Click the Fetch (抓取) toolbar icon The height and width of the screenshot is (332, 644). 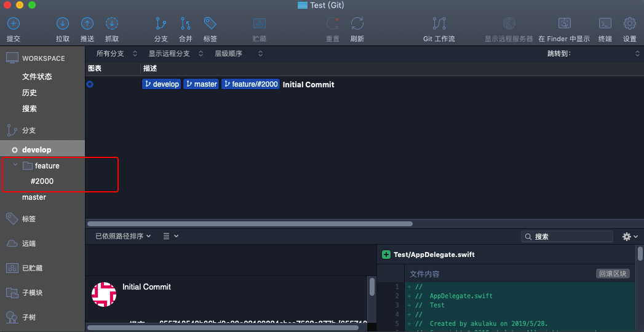(112, 24)
